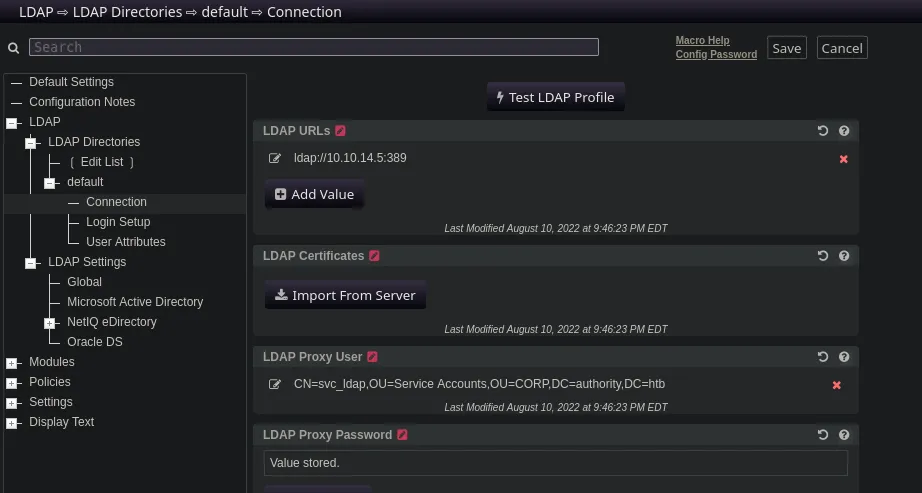922x493 pixels.
Task: Expand the Modules tree node
Action: [x=12, y=363]
